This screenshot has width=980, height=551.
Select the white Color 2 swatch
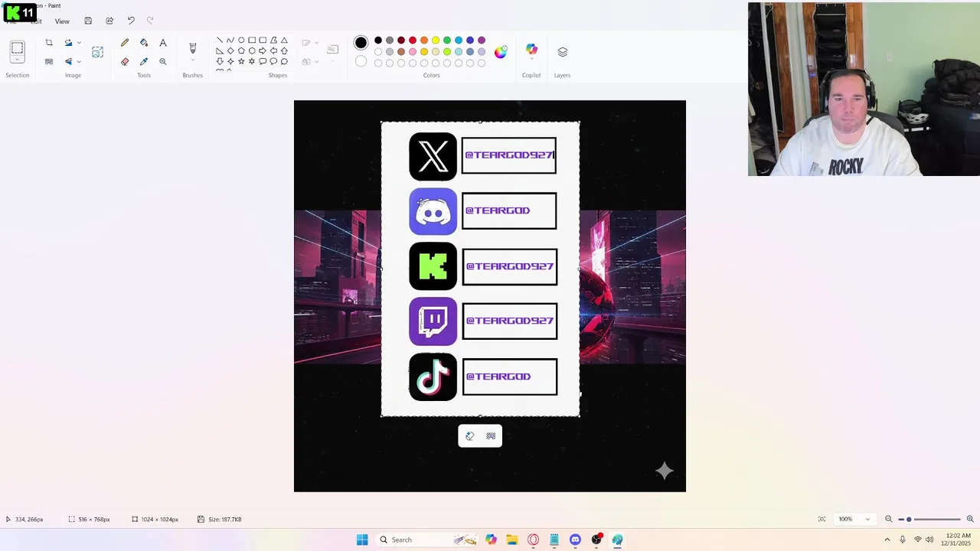(x=361, y=61)
